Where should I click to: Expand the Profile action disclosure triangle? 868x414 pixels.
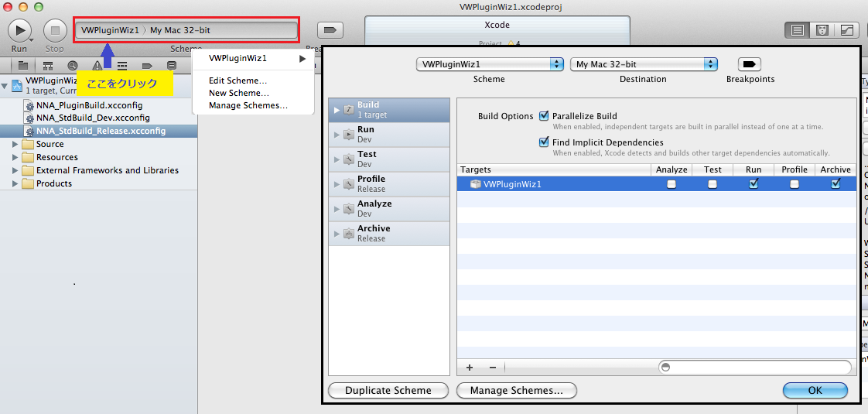pos(337,184)
